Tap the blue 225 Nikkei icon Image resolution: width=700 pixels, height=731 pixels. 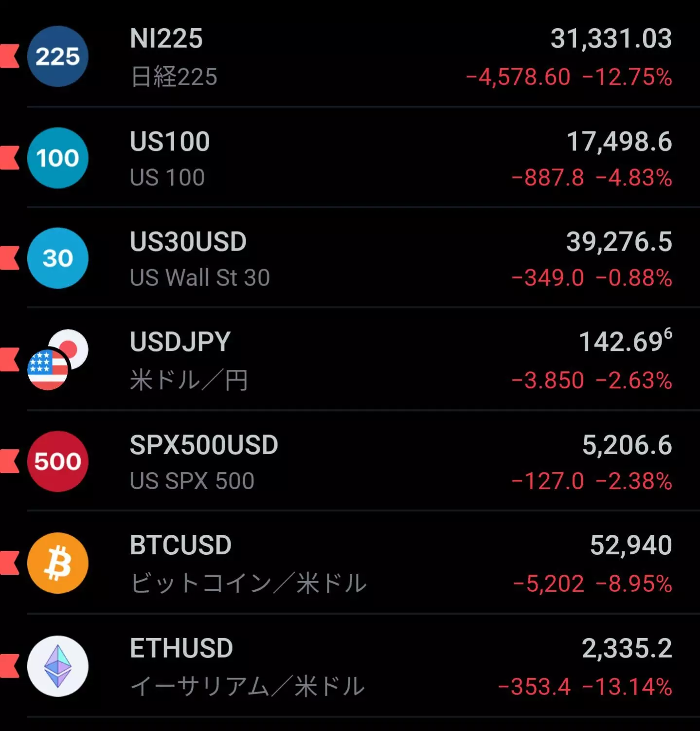tap(57, 56)
